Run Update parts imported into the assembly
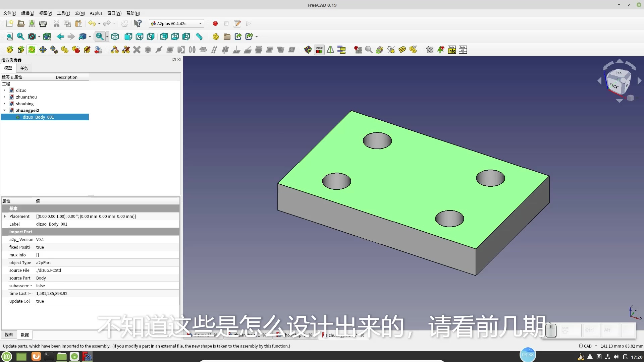This screenshot has width=644, height=362. point(32,50)
